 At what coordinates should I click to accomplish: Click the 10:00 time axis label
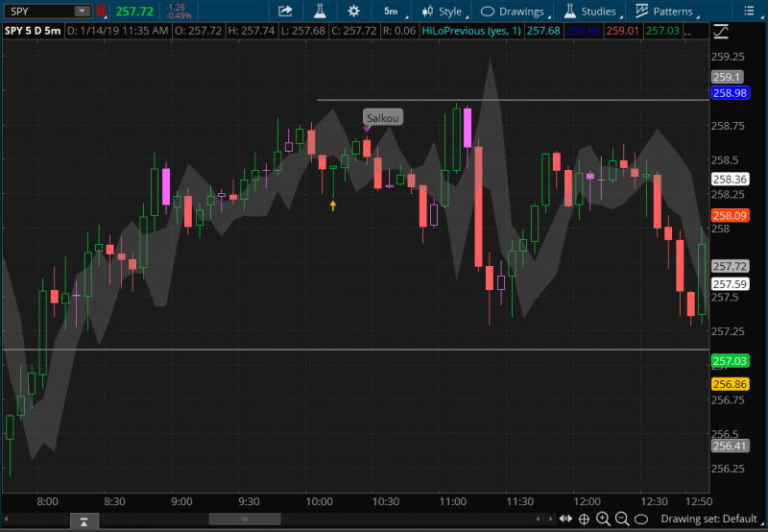click(x=320, y=501)
